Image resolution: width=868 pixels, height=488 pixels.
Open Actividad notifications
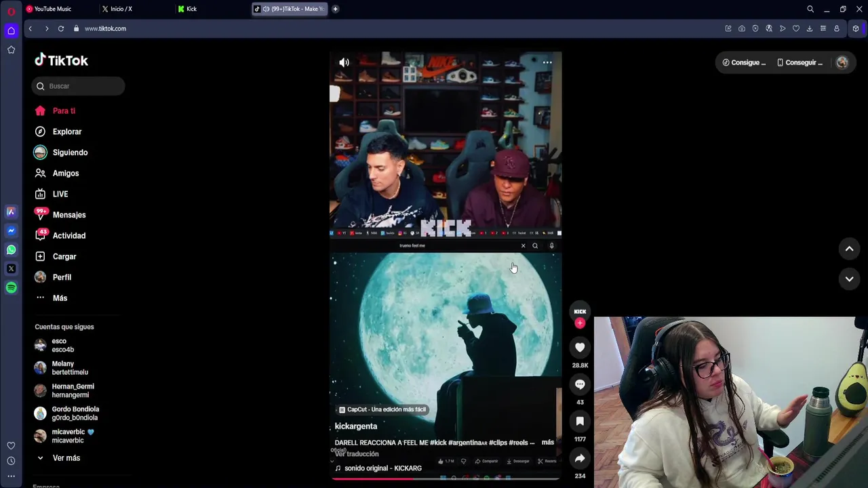pos(60,236)
